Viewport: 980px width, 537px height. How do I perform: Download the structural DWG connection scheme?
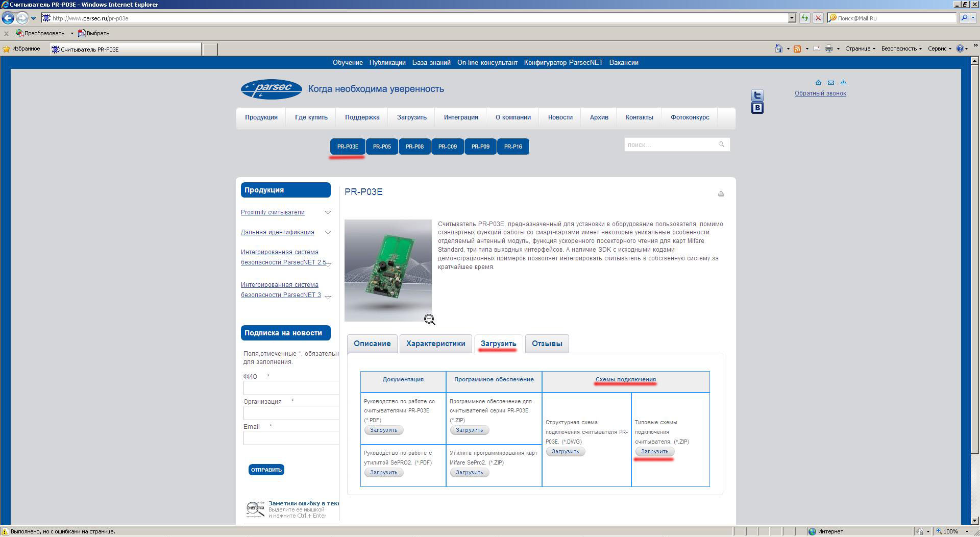pos(566,452)
